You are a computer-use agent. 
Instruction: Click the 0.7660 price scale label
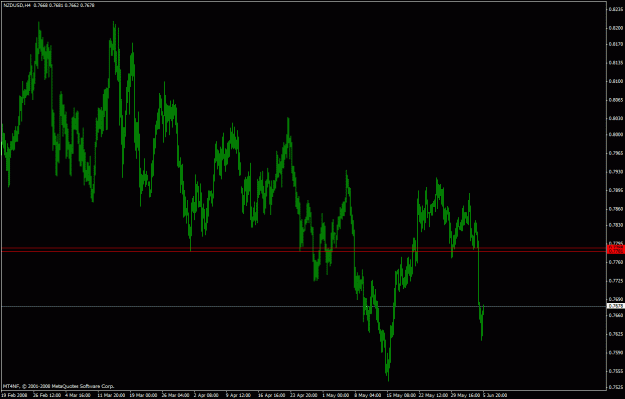616,315
